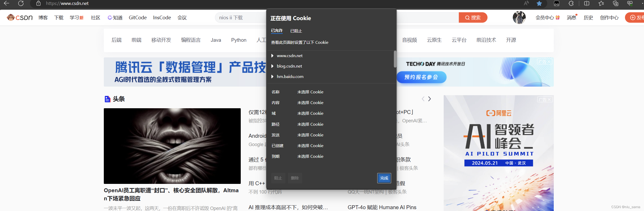
Task: Toggle the favorites star icon
Action: click(x=539, y=3)
